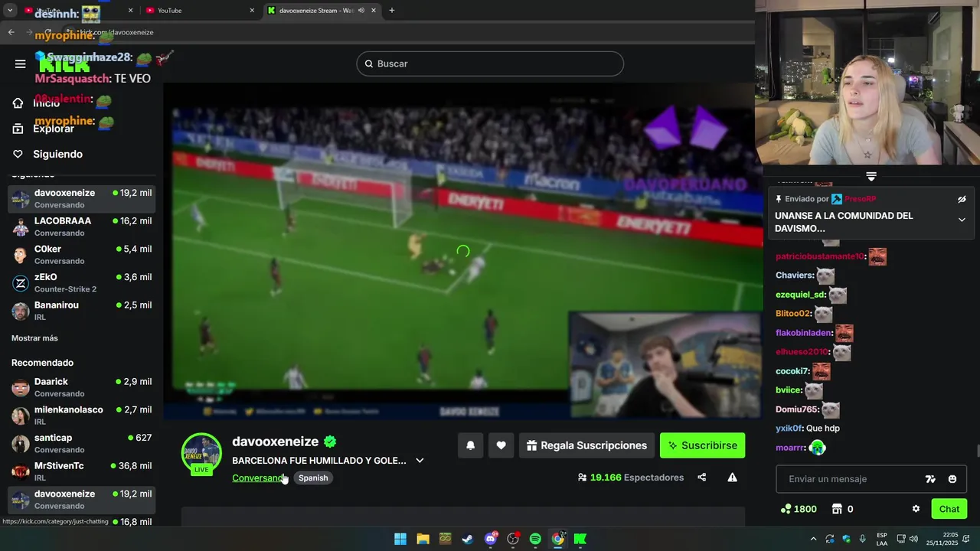Open C0ker channel in sidebar
The height and width of the screenshot is (551, 980).
coord(82,255)
